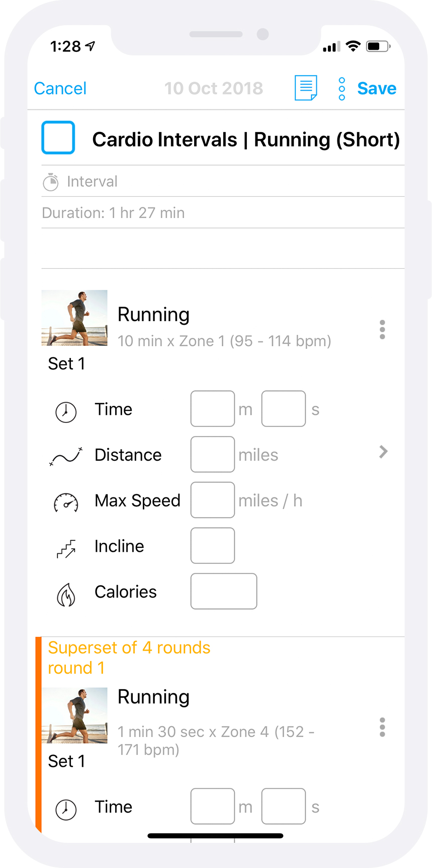The height and width of the screenshot is (868, 432).
Task: Open the blue three-circle options menu
Action: (342, 89)
